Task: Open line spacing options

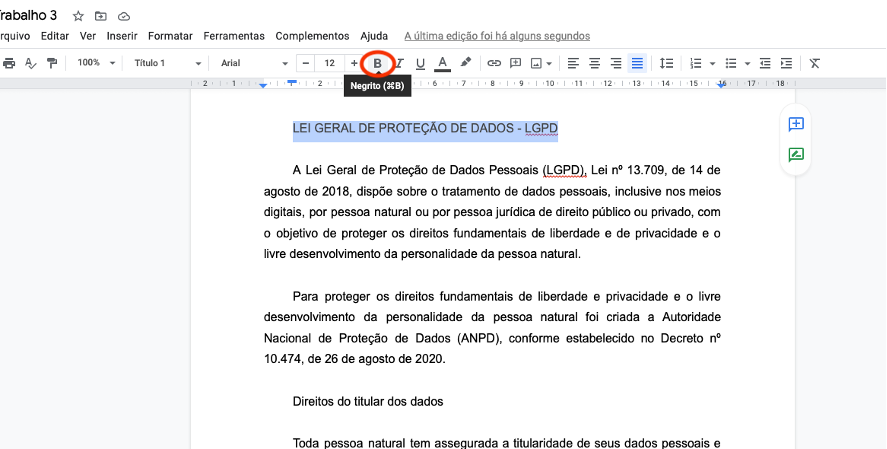Action: pos(666,63)
